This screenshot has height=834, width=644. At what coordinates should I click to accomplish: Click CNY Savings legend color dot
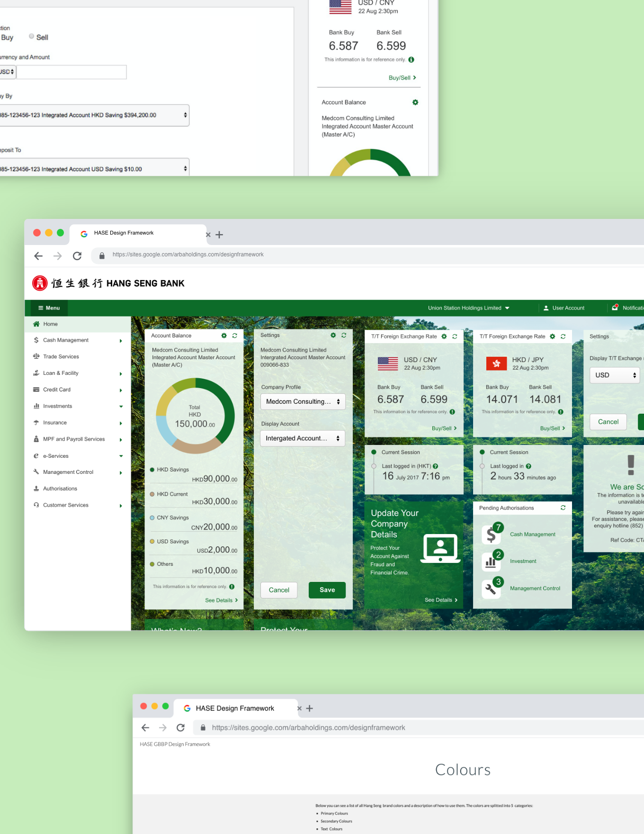[x=152, y=517]
